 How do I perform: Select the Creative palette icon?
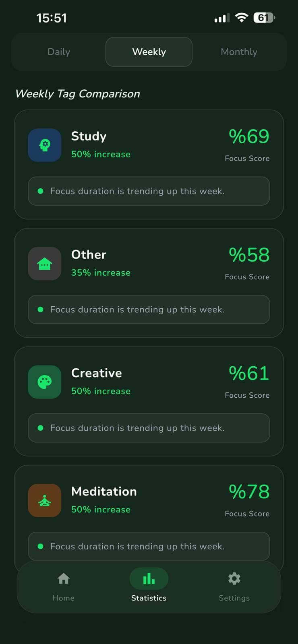(45, 382)
